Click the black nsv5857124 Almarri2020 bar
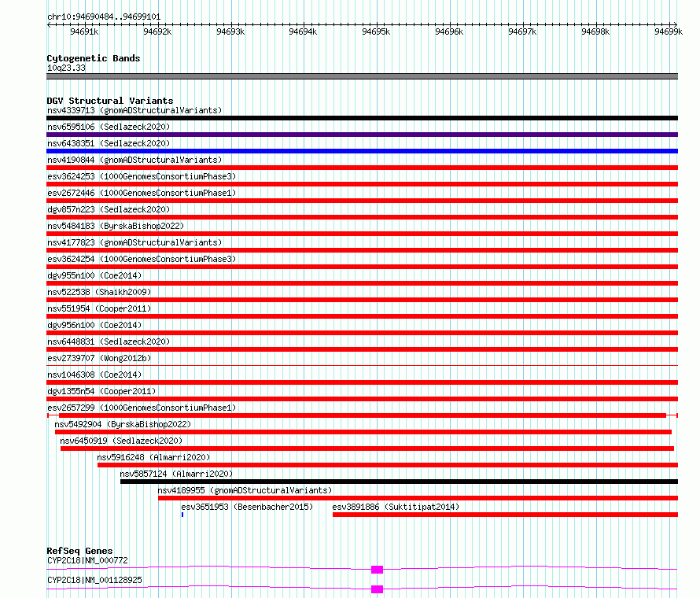Image resolution: width=700 pixels, height=598 pixels. (x=399, y=482)
